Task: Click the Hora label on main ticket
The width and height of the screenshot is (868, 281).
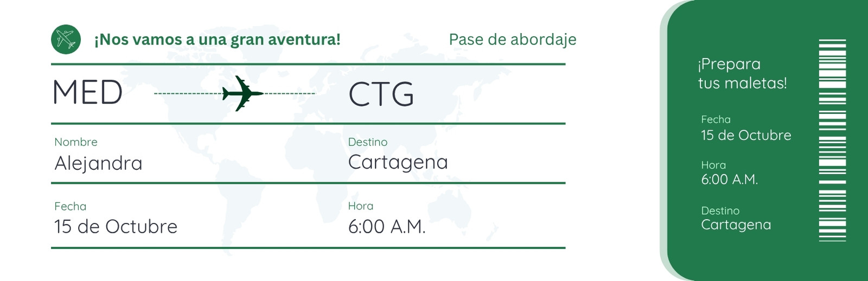Action: (x=361, y=206)
